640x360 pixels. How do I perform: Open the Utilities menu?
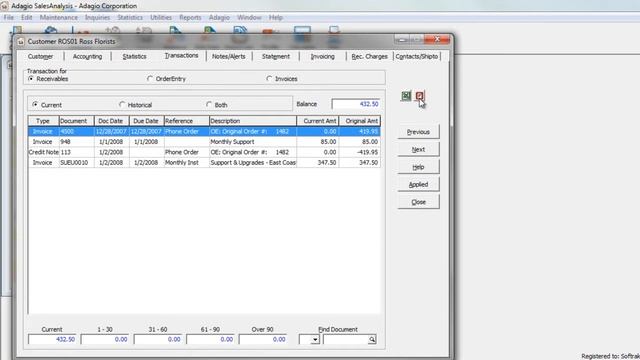click(161, 18)
